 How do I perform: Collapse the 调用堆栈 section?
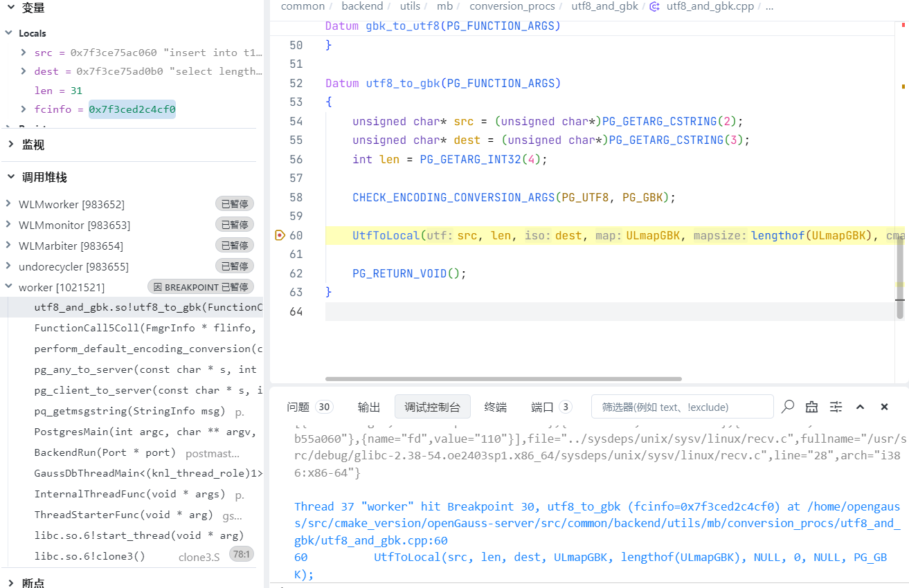(10, 178)
